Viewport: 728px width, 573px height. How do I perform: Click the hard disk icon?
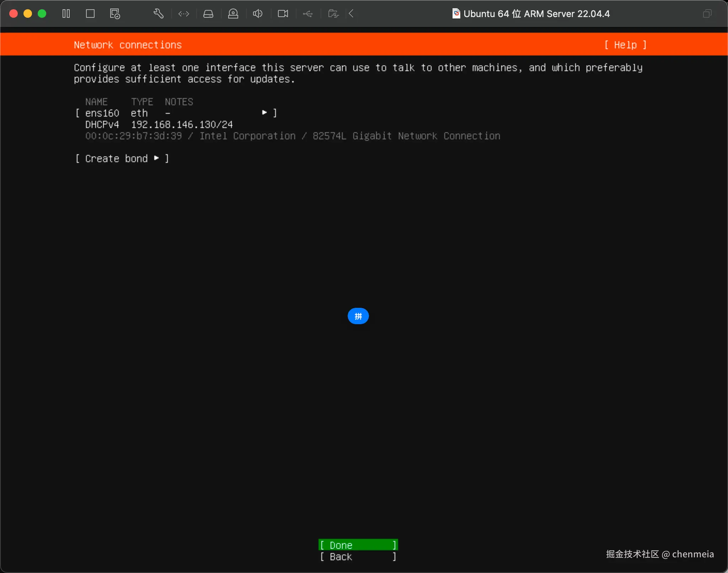coord(208,14)
